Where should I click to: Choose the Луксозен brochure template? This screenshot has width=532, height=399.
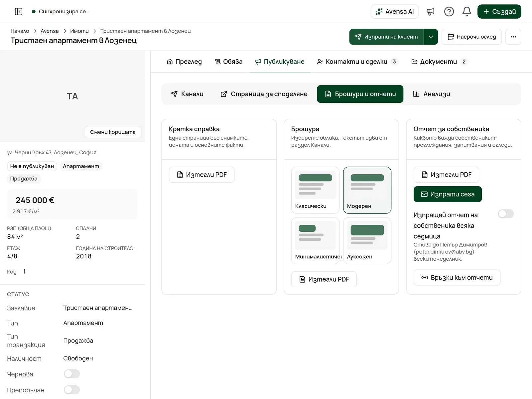click(367, 241)
